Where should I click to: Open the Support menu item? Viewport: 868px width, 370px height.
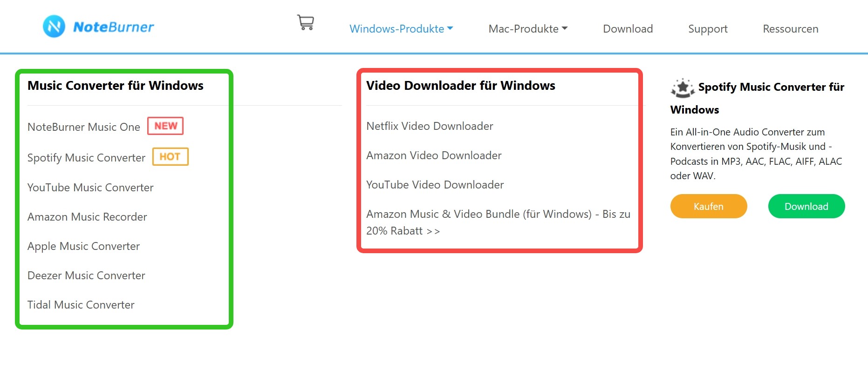click(x=708, y=29)
